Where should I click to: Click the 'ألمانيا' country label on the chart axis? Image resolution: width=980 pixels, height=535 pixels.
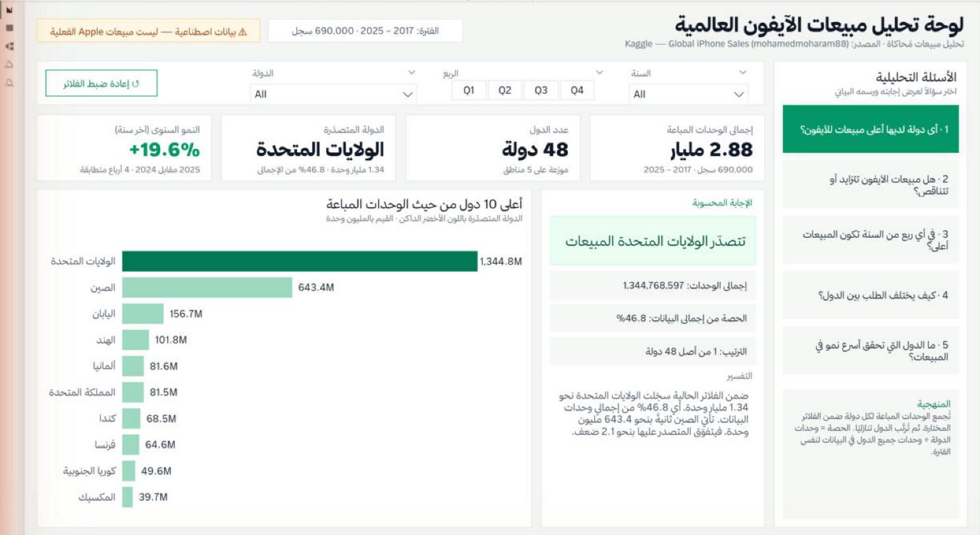pos(104,366)
